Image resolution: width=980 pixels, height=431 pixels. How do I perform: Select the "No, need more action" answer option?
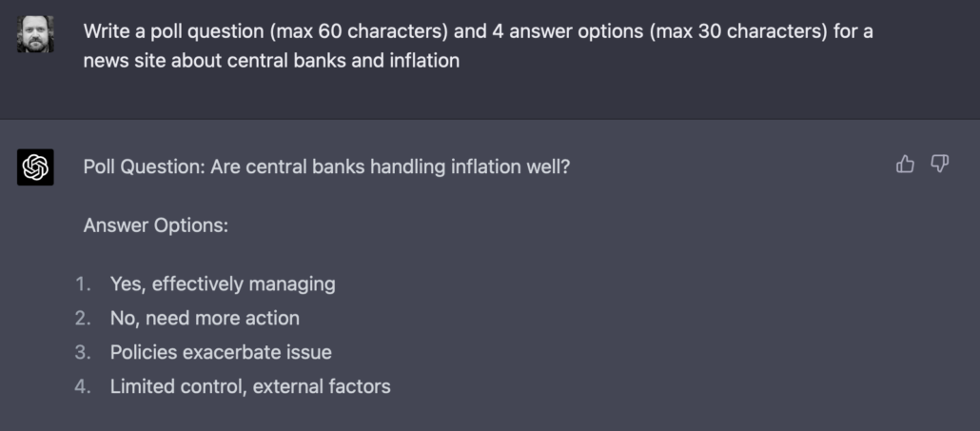click(x=205, y=318)
